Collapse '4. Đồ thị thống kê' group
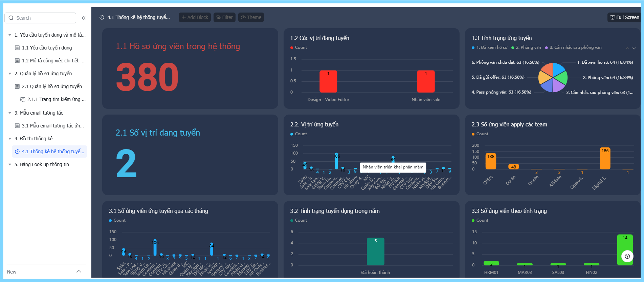This screenshot has height=282, width=644. click(10, 139)
